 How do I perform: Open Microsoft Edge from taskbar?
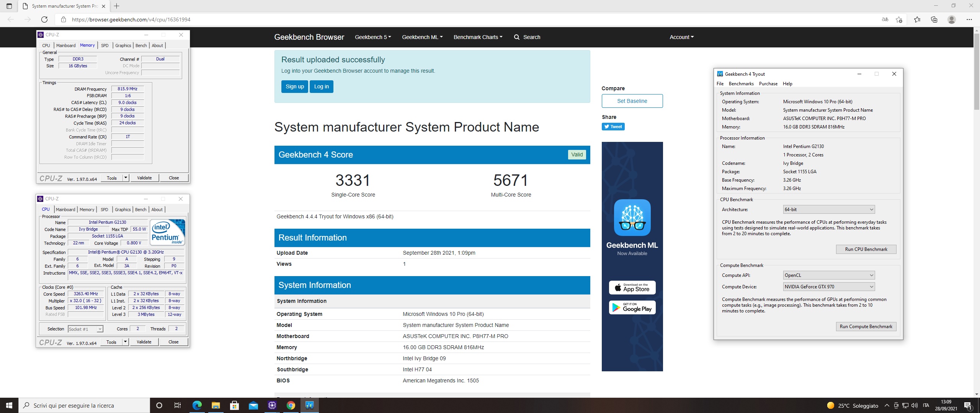(x=197, y=405)
